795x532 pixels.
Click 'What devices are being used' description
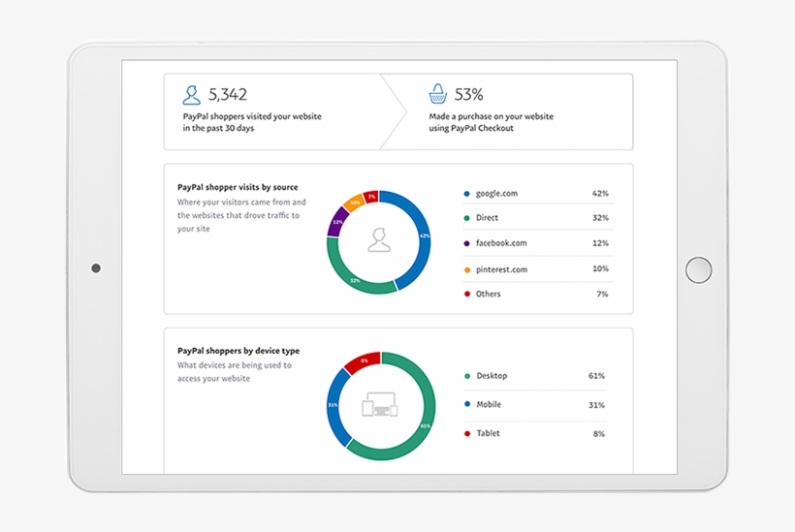[235, 372]
